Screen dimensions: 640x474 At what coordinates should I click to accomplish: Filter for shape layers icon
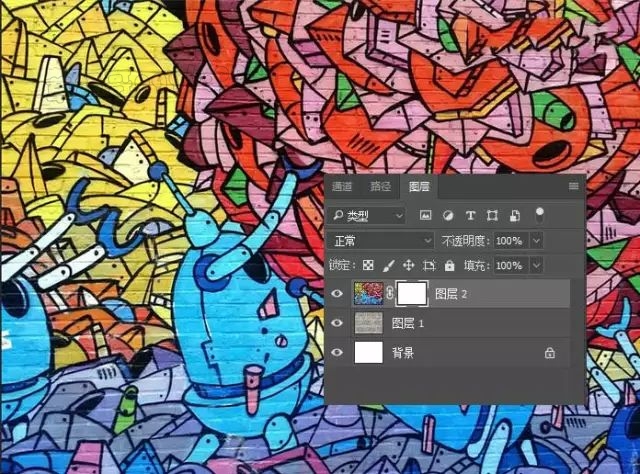click(492, 215)
